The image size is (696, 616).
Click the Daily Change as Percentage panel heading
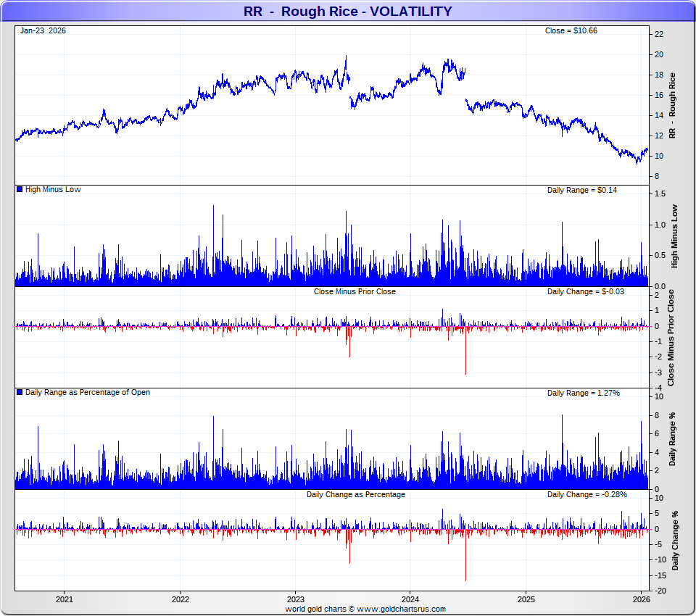tap(355, 494)
